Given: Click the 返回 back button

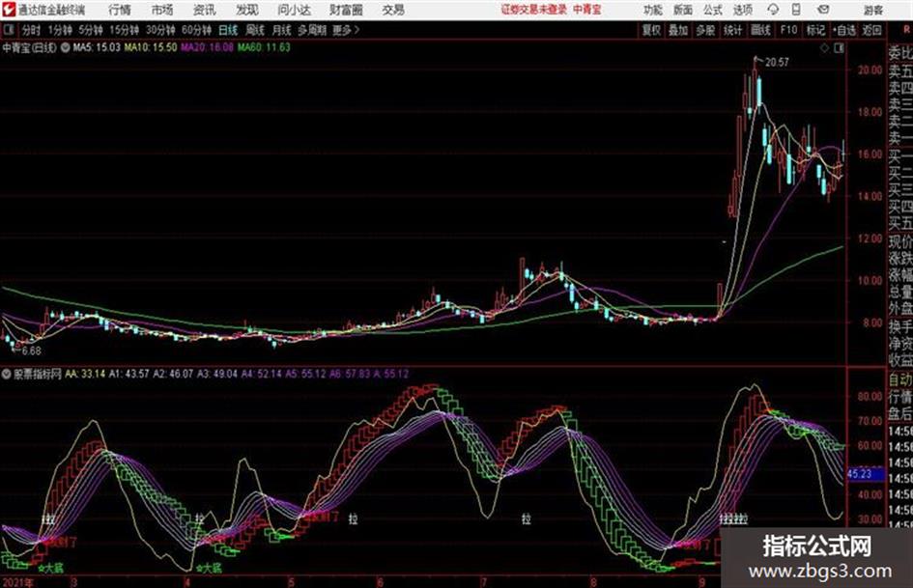Looking at the screenshot, I should coord(871,30).
